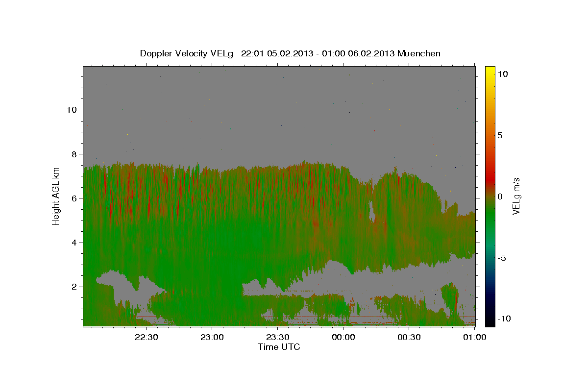
Task: Click the colorbar value 0 label
Action: pos(500,196)
